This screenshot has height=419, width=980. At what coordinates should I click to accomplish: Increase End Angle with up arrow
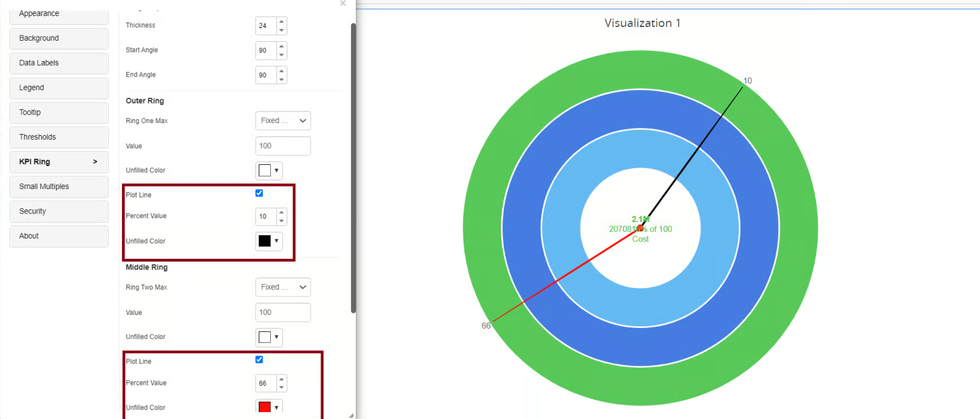281,71
